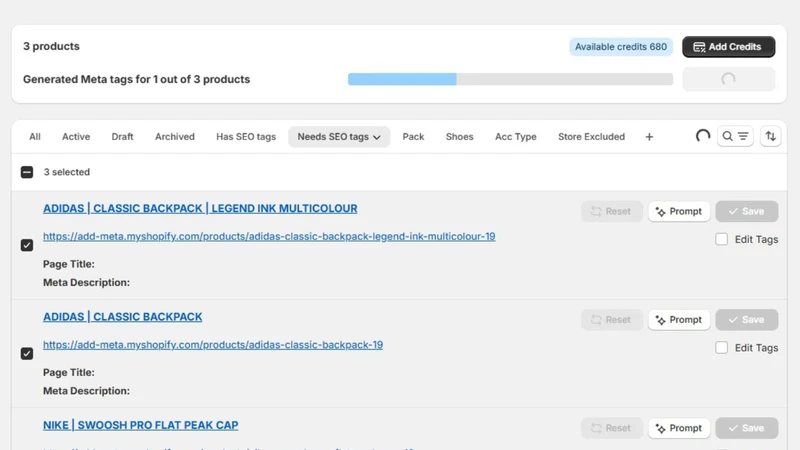Click the Add Credits button
This screenshot has height=450, width=800.
tap(728, 47)
